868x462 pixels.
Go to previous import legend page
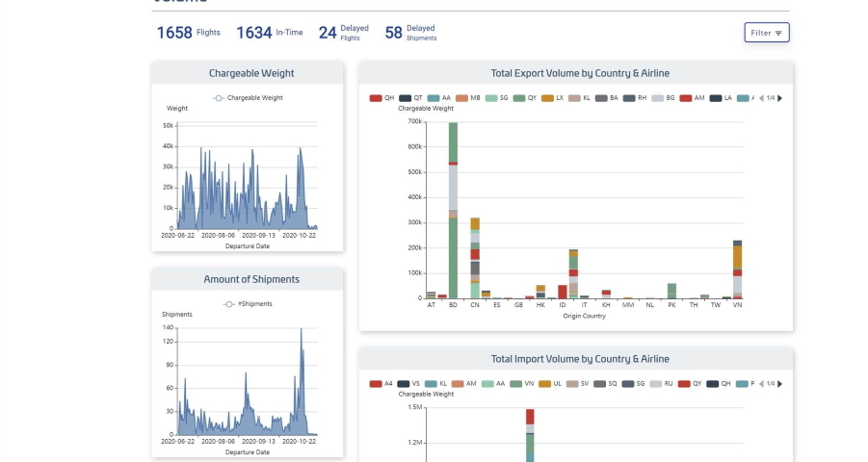tap(761, 384)
